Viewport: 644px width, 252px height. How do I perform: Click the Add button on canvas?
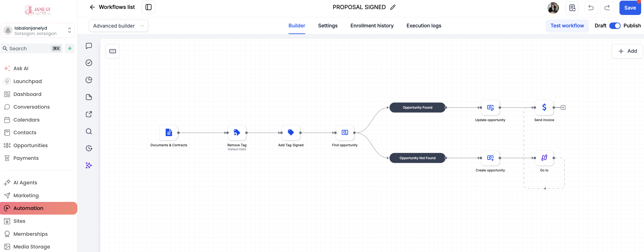point(627,51)
